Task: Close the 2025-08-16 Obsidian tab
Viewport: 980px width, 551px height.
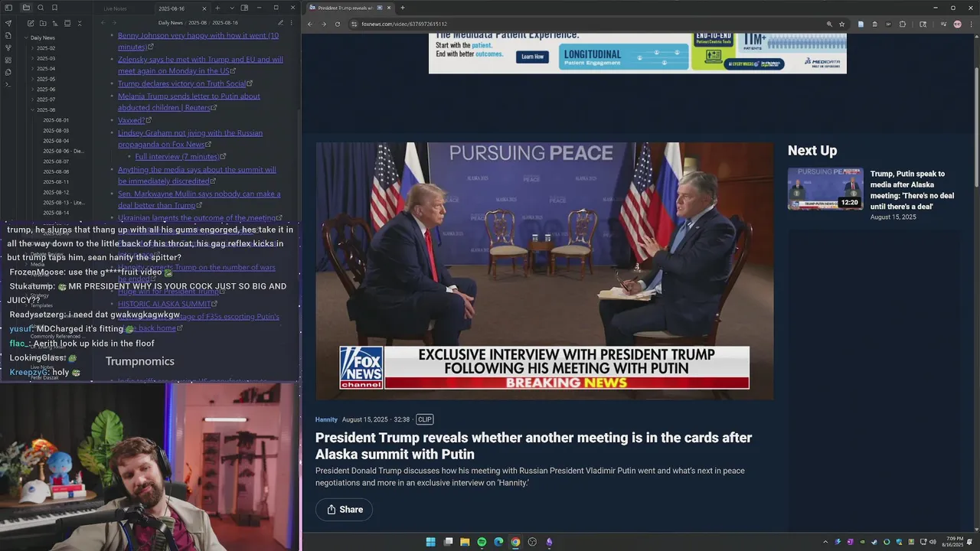Action: (204, 8)
